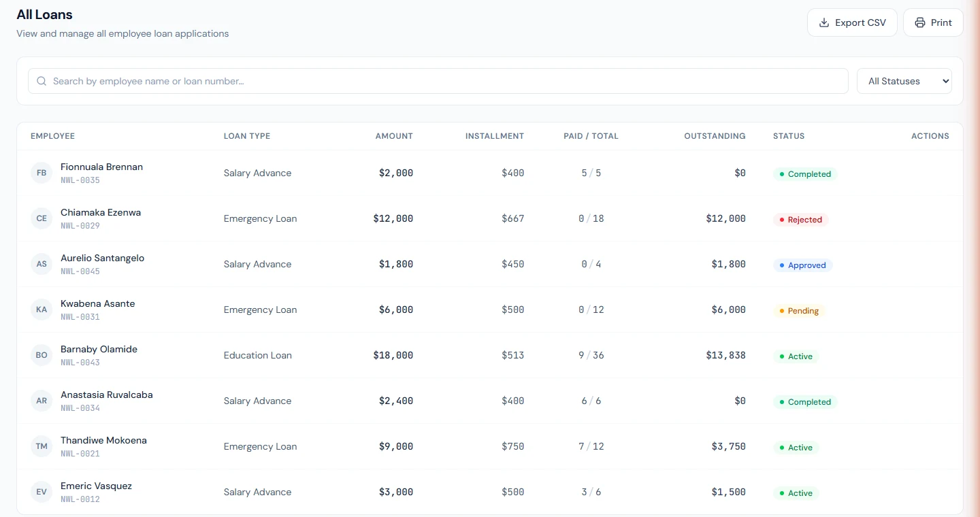The width and height of the screenshot is (980, 517).
Task: Click the 9 / 36 paid total cell
Action: click(591, 355)
